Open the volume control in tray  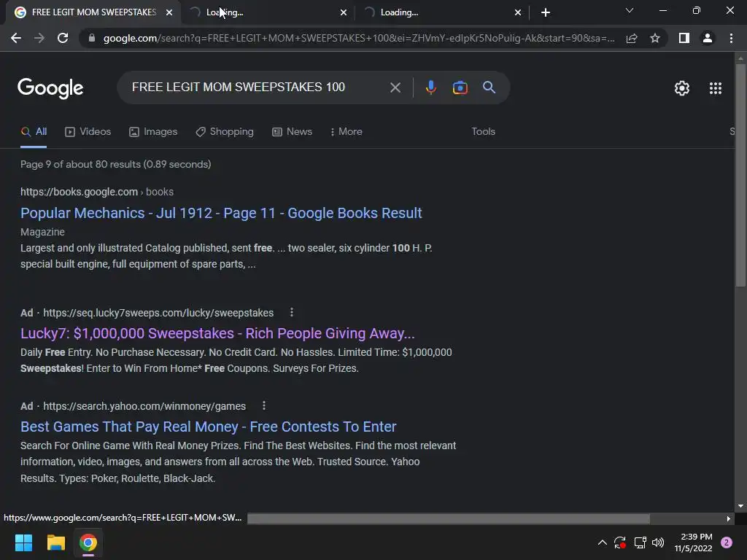point(658,542)
